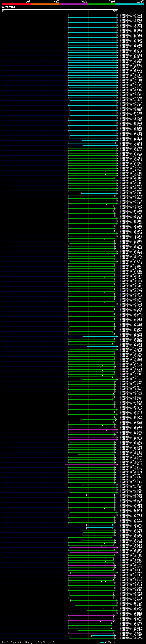
Task: Select hit UniRef100_A9NN24
Action: pyautogui.click(x=131, y=118)
